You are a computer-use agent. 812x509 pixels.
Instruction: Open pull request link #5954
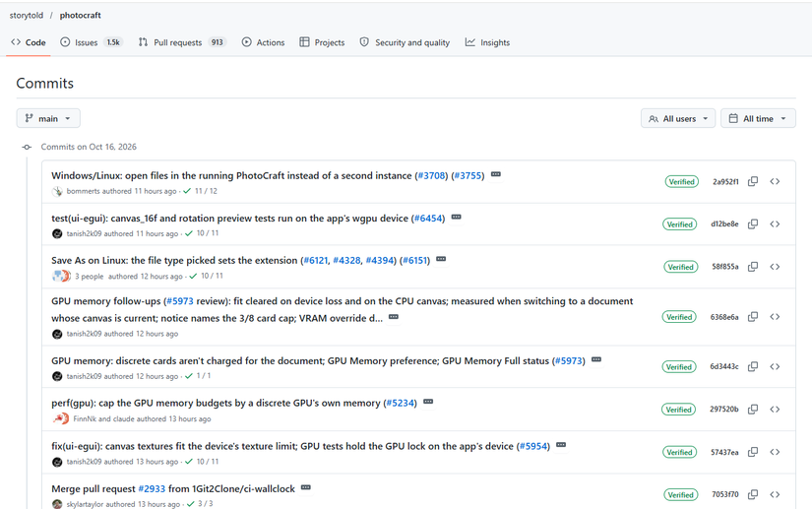pyautogui.click(x=533, y=446)
